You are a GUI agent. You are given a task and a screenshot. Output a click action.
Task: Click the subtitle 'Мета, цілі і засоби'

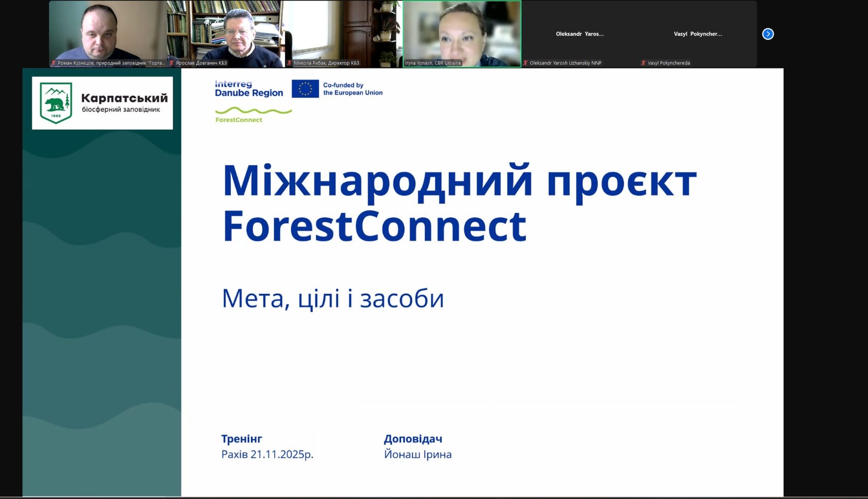click(332, 298)
